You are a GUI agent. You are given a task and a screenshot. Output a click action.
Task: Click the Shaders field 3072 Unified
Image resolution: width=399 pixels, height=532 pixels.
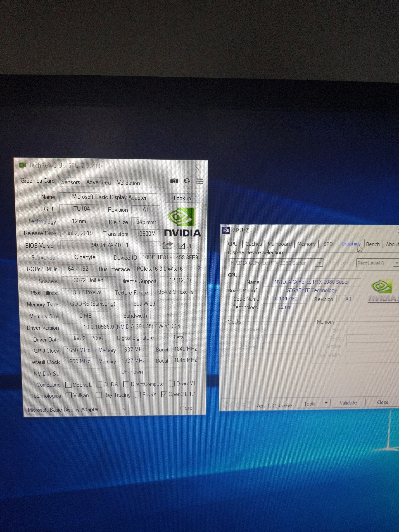coord(88,280)
